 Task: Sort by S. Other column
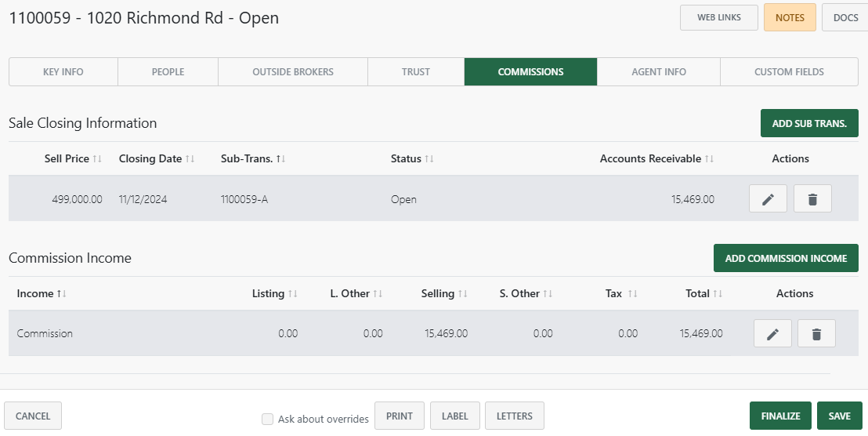pyautogui.click(x=526, y=293)
